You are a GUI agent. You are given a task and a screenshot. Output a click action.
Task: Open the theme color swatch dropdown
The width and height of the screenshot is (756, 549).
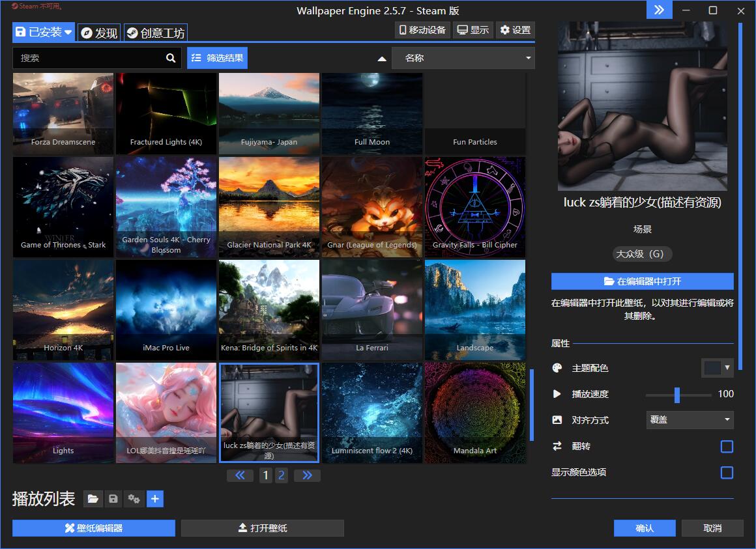click(x=718, y=368)
